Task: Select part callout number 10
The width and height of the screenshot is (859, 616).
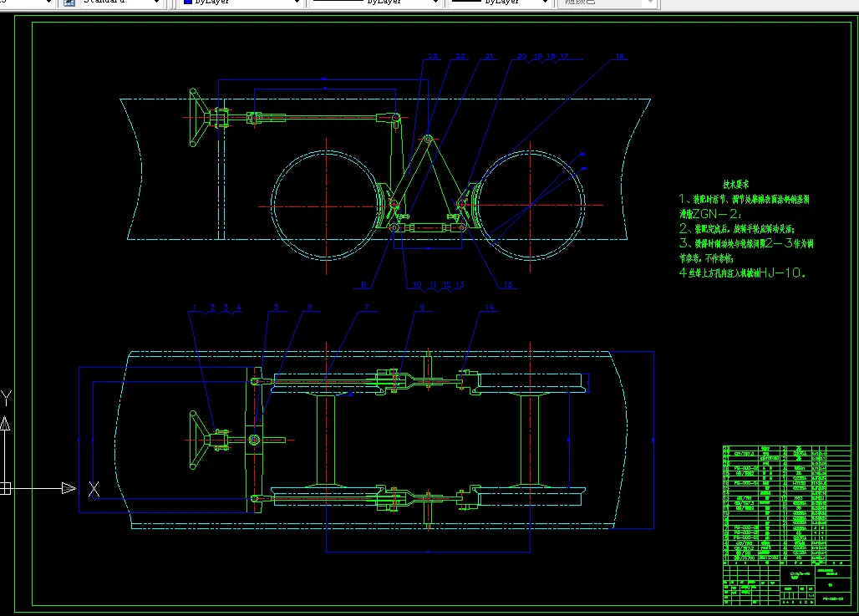Action: tap(417, 284)
